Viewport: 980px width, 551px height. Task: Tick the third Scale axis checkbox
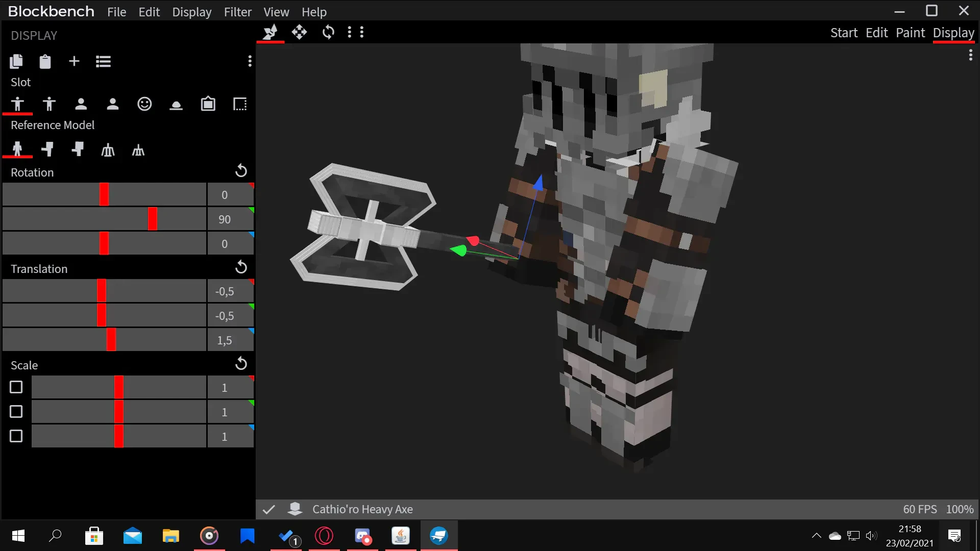coord(16,436)
